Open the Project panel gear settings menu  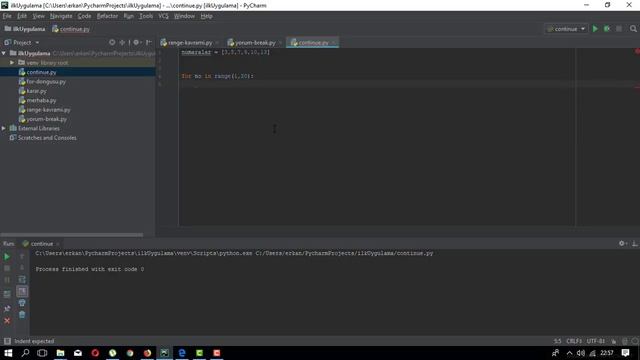pos(136,42)
